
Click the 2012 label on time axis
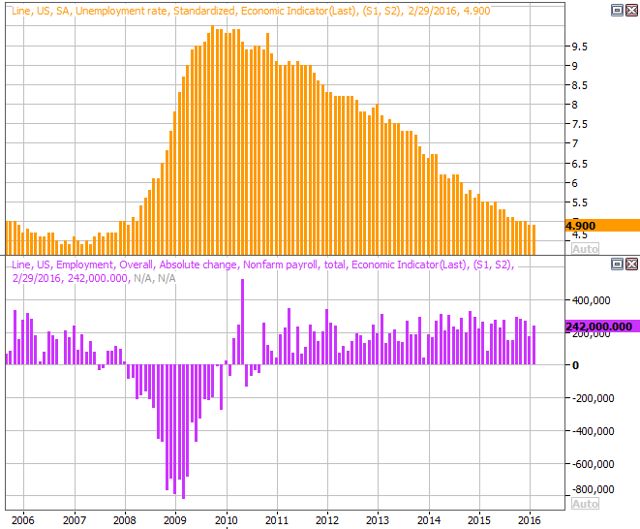(x=327, y=520)
